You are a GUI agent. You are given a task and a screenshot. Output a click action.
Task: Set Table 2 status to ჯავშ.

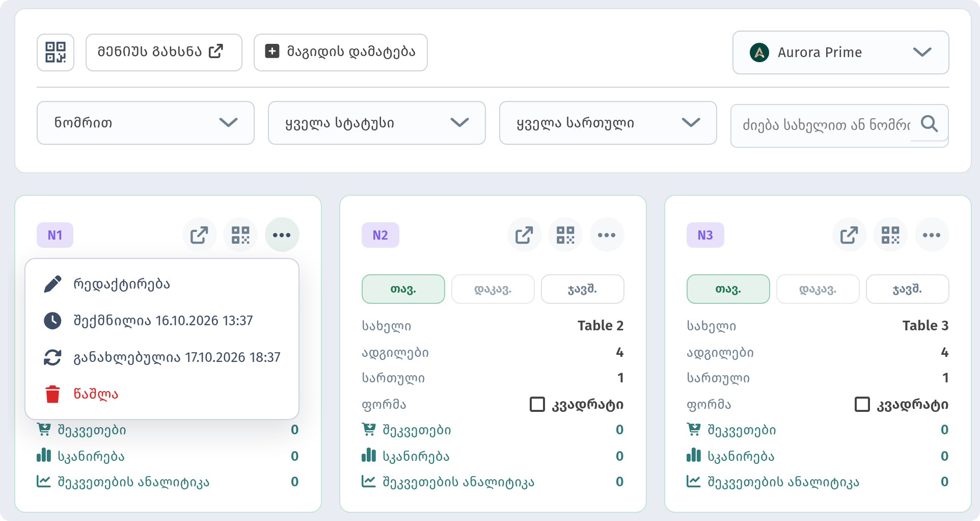(x=583, y=289)
